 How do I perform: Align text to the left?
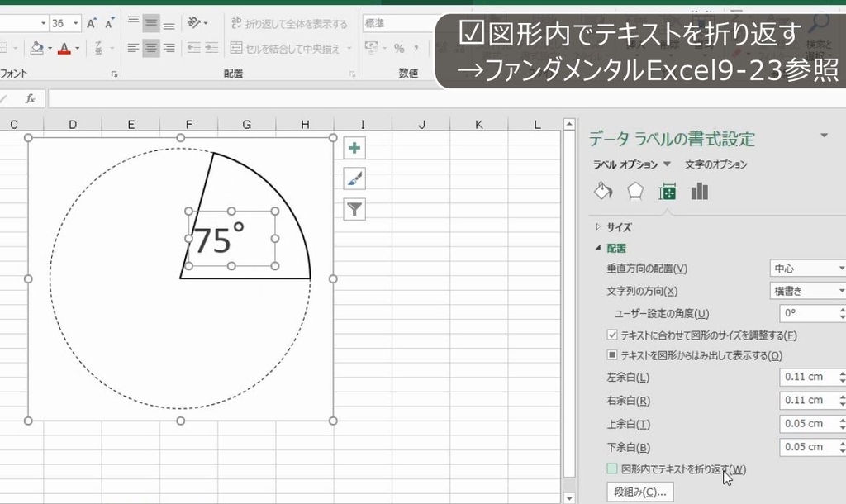pos(133,48)
